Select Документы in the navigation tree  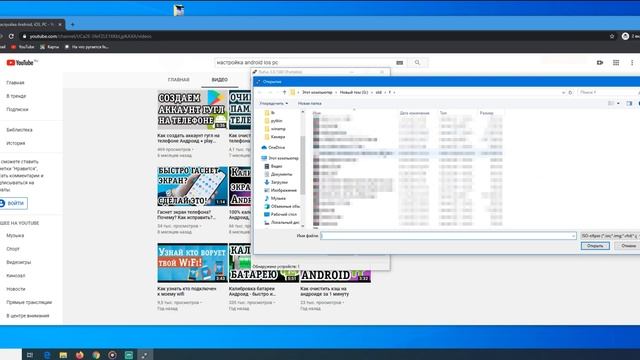tap(278, 174)
